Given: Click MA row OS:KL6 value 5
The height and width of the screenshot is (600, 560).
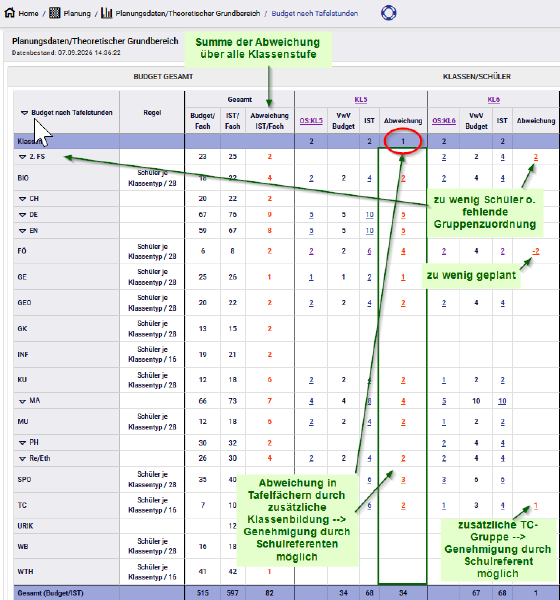Looking at the screenshot, I should (444, 401).
